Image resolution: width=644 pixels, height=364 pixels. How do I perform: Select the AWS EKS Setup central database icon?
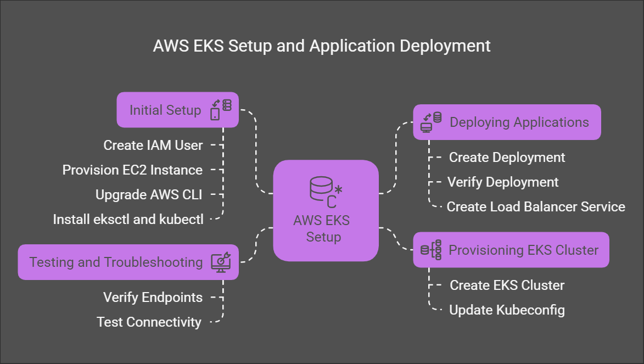(x=321, y=187)
